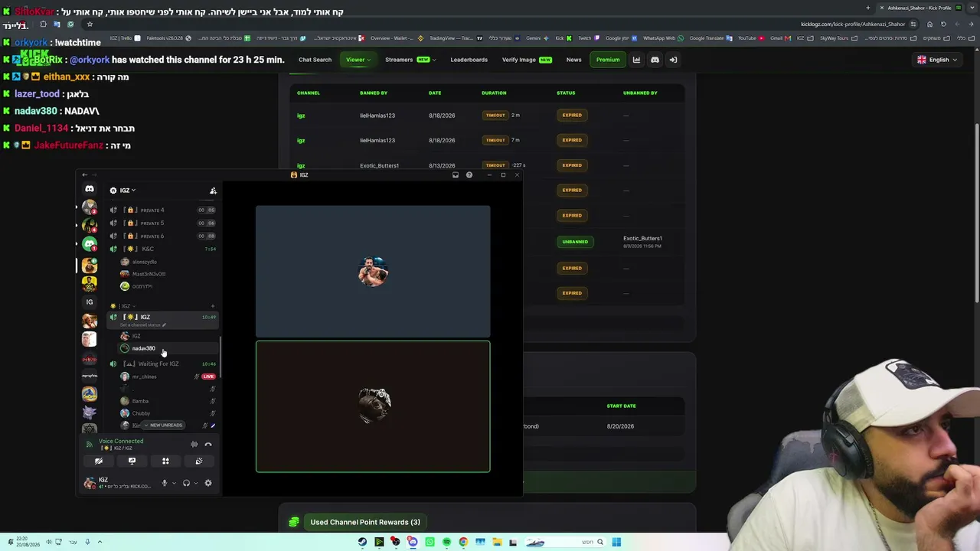Open the soundboard button in voice panel
Screen dimensions: 980x551
[199, 461]
